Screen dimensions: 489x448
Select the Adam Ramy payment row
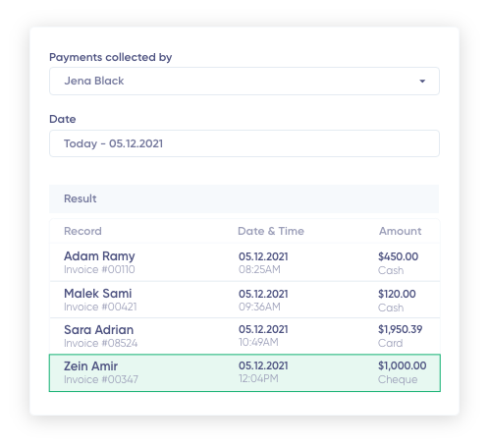tap(244, 262)
